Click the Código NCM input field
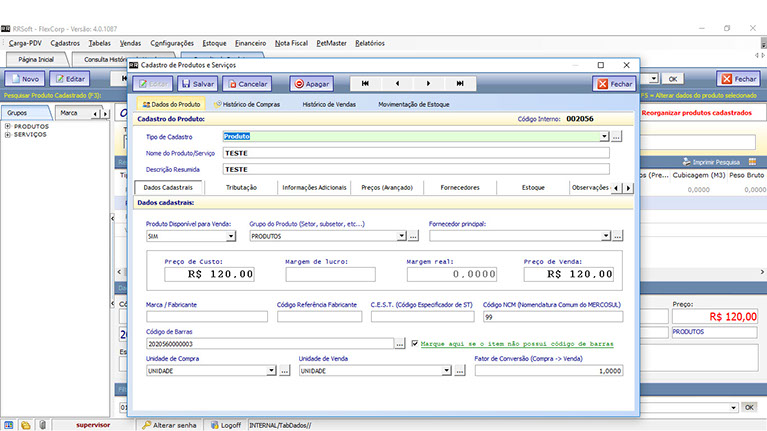This screenshot has height=431, width=767. click(552, 316)
